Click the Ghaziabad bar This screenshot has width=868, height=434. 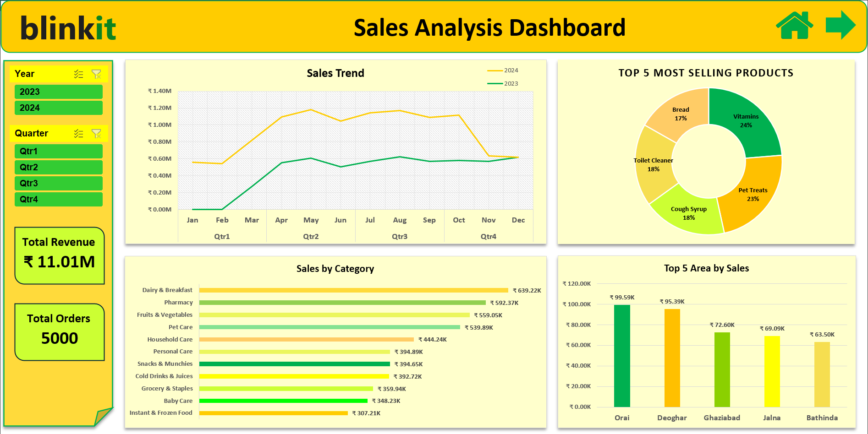point(722,369)
